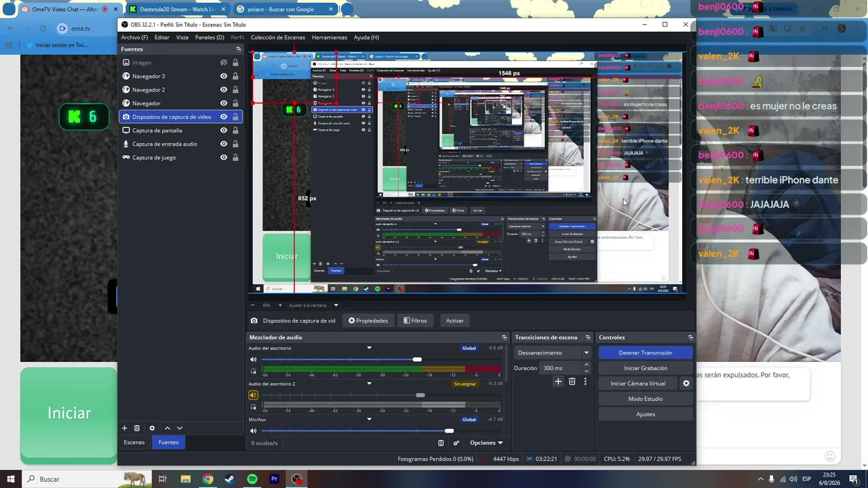Open Spotify from the taskbar
The width and height of the screenshot is (868, 488).
[252, 479]
